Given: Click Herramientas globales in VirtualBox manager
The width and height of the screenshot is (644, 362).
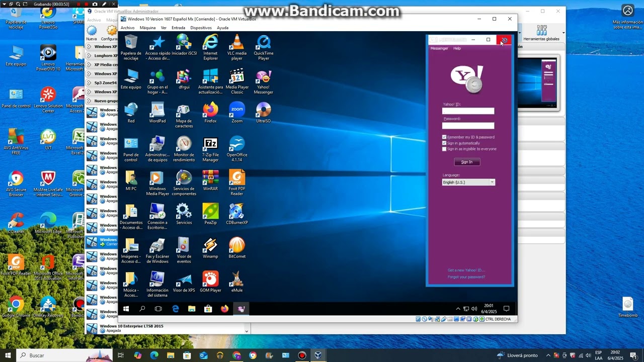Looking at the screenshot, I should 541,33.
